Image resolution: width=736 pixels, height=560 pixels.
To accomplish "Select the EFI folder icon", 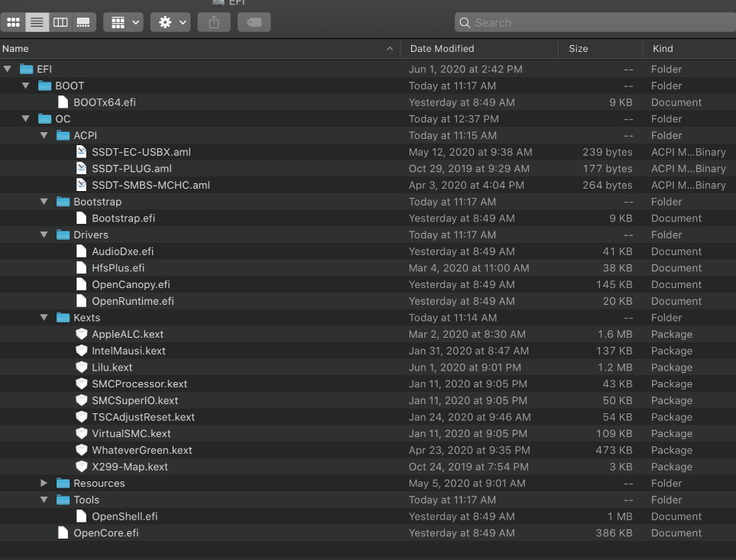I will tap(26, 69).
